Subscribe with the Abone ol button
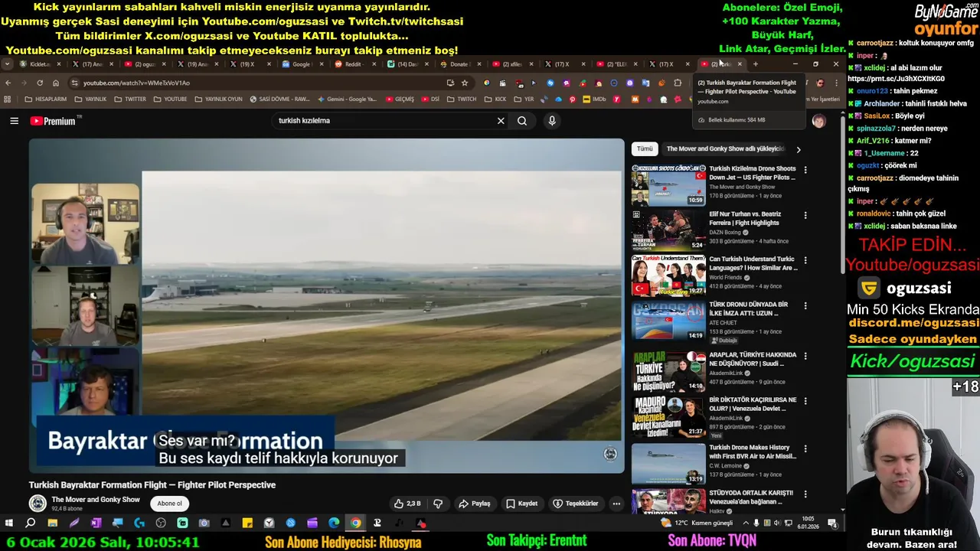Screen dimensions: 980x551 170,504
